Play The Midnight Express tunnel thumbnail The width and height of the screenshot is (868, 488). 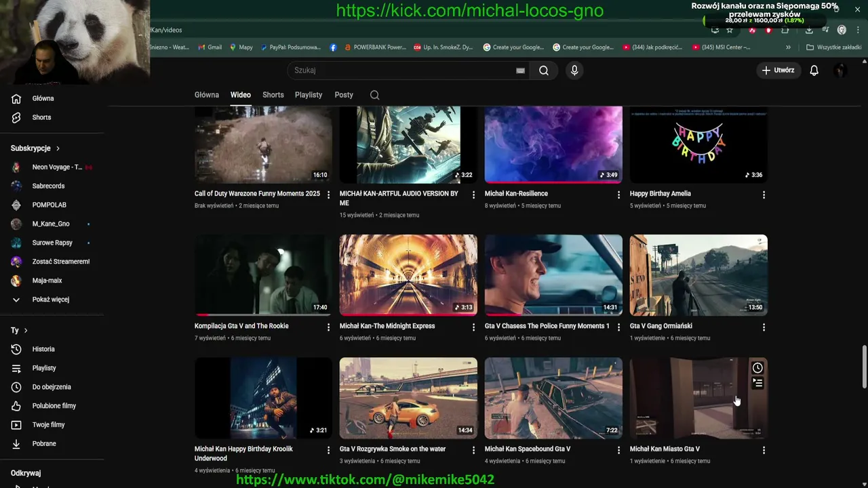(x=408, y=275)
